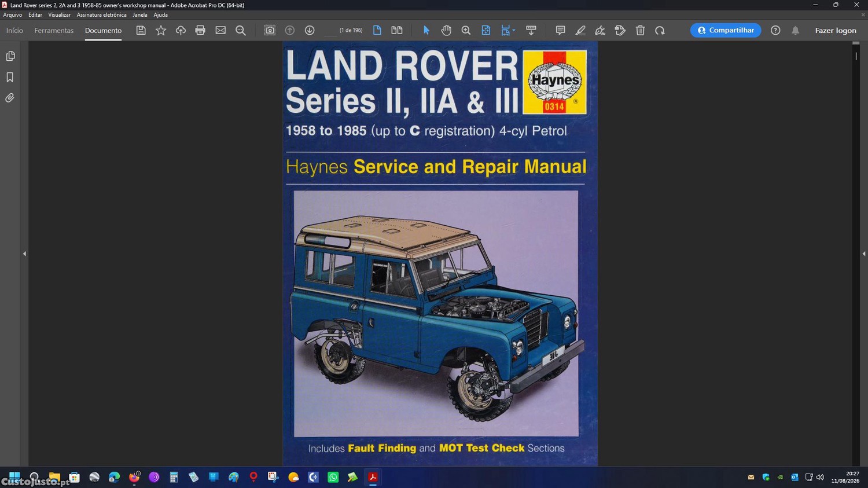Open the sign document pen tool
Viewport: 868px width, 488px height.
(600, 30)
